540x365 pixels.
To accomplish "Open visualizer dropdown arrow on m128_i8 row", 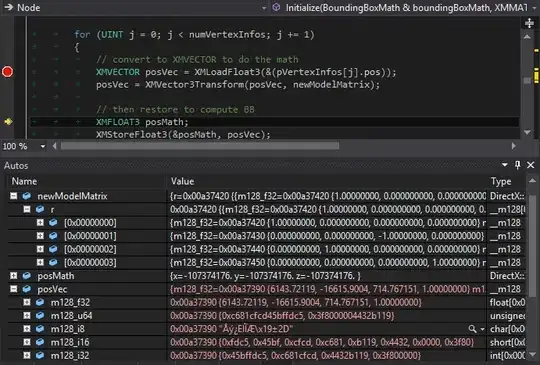I will coord(482,329).
